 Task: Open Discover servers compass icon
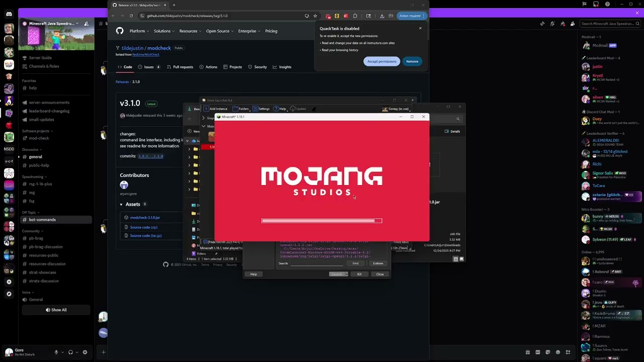click(x=9, y=294)
